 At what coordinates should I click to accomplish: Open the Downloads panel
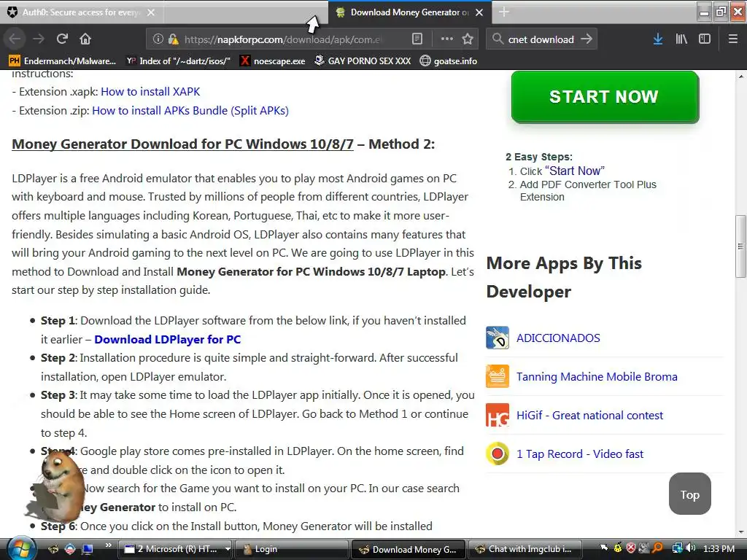tap(658, 39)
